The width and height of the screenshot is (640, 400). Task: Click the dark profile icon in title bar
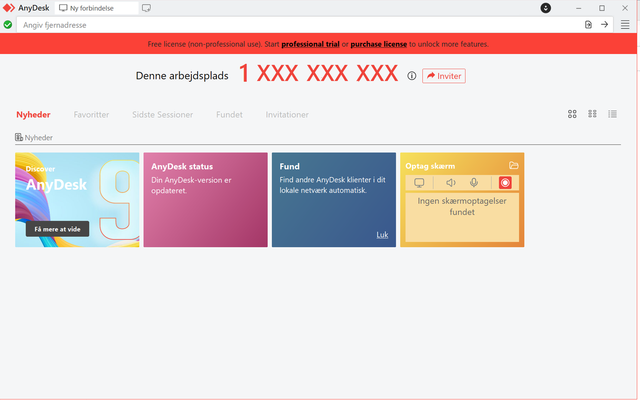546,8
